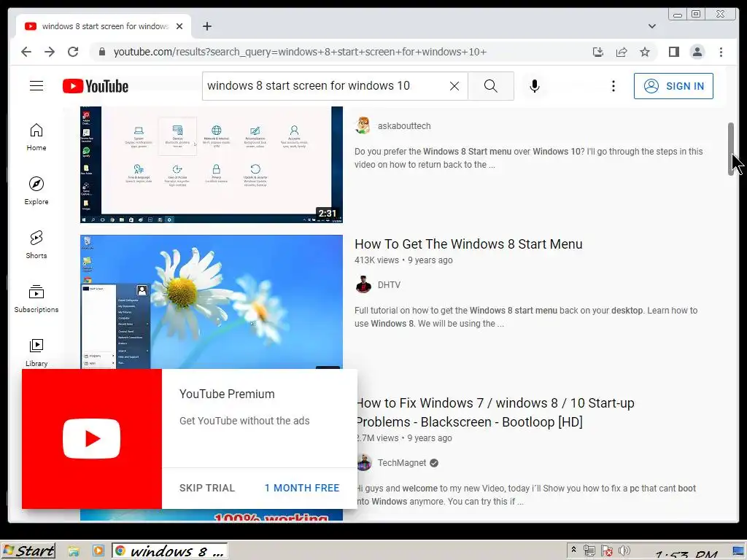The height and width of the screenshot is (560, 747).
Task: Open a new tab with the plus button
Action: click(x=206, y=26)
